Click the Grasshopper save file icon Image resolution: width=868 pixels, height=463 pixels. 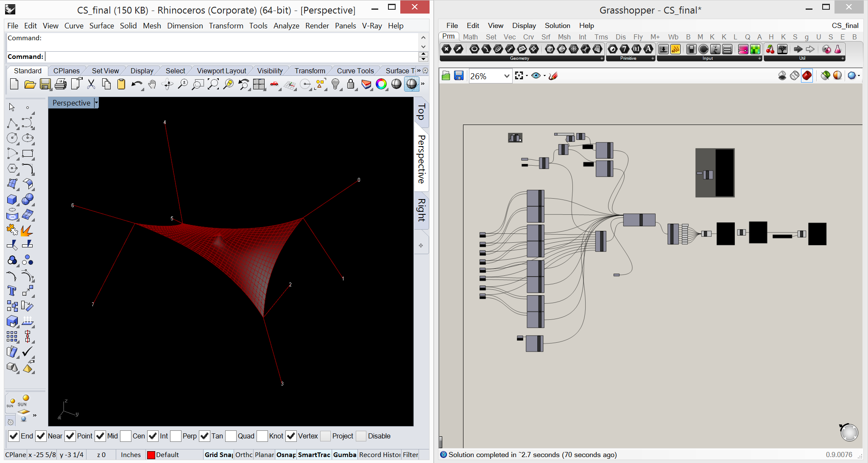coord(458,76)
